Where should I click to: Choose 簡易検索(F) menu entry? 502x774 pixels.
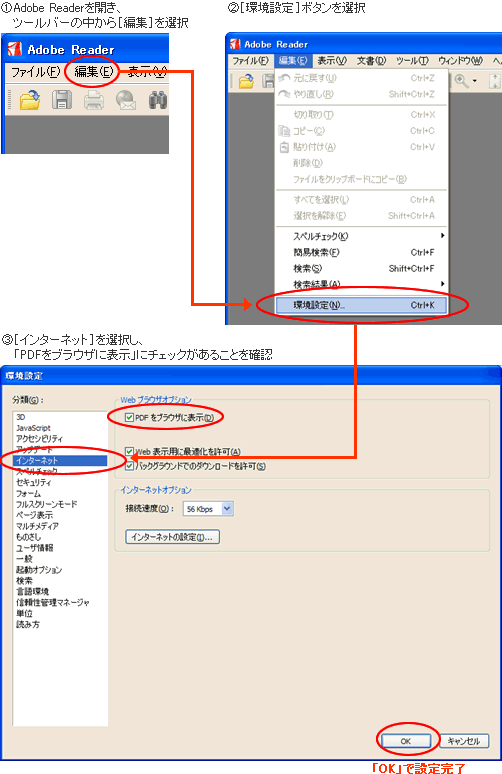(x=361, y=252)
